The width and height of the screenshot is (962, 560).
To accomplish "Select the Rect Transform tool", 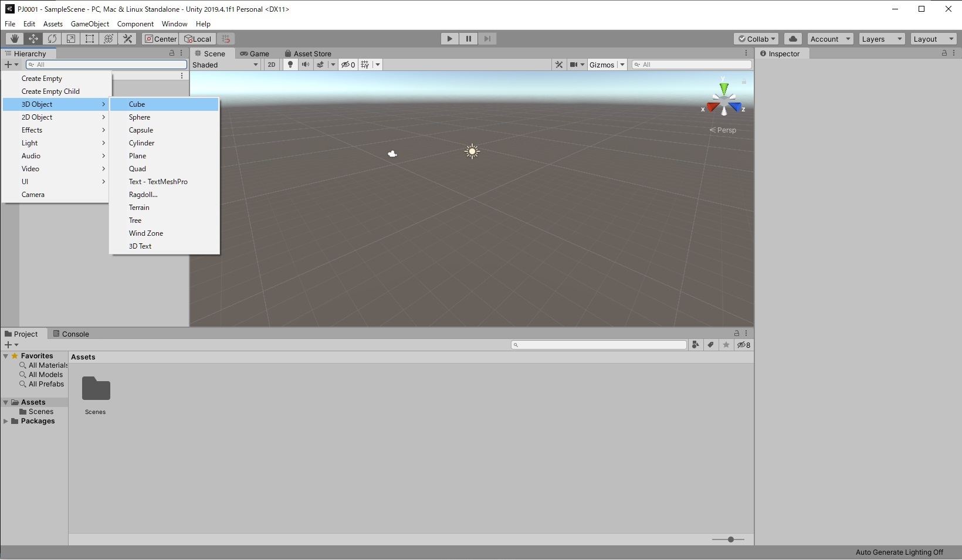I will [90, 39].
